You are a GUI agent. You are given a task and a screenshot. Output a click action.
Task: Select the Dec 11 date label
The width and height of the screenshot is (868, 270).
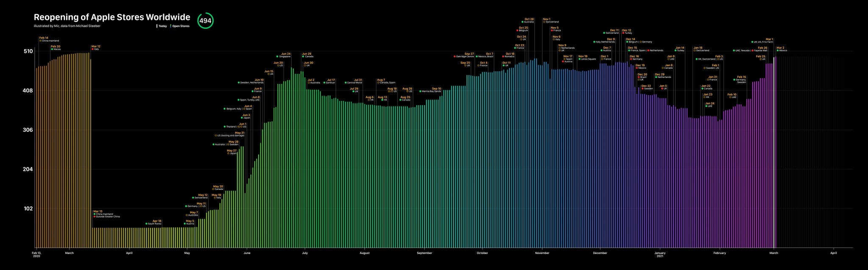pos(614,31)
